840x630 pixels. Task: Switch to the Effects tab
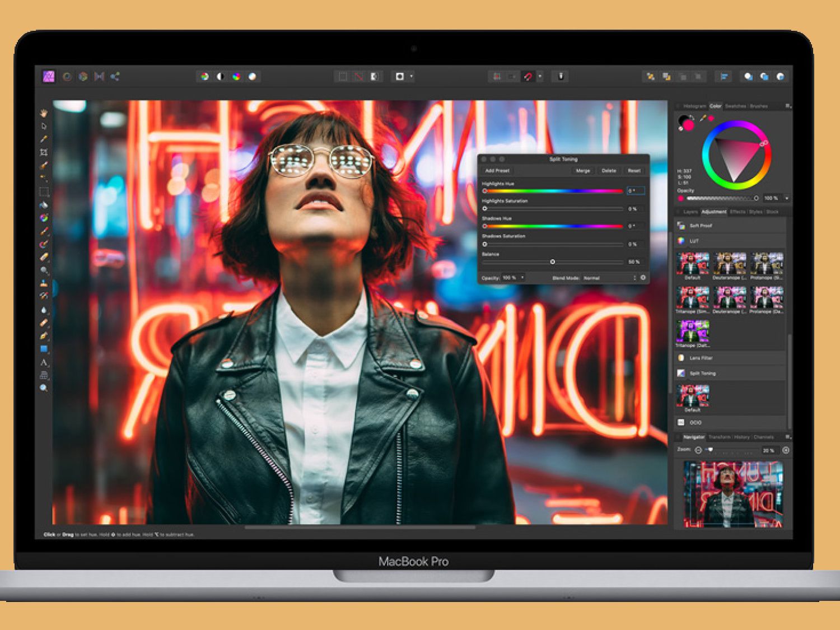coord(738,212)
